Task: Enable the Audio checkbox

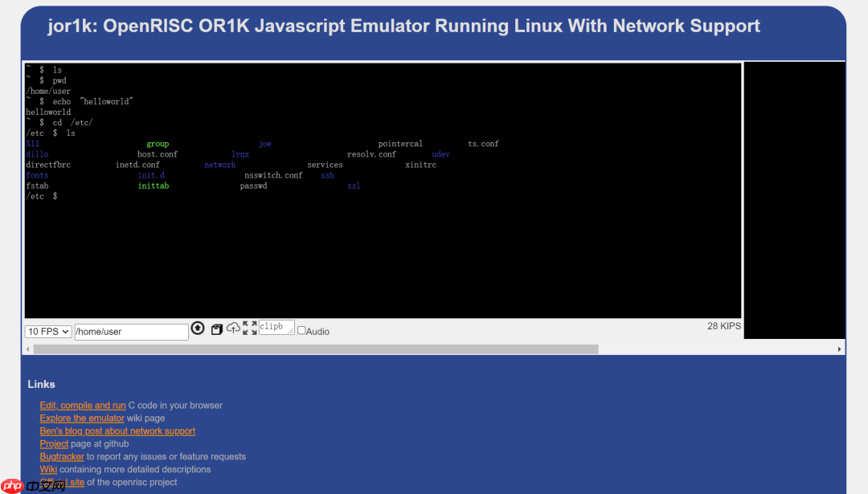Action: point(301,330)
